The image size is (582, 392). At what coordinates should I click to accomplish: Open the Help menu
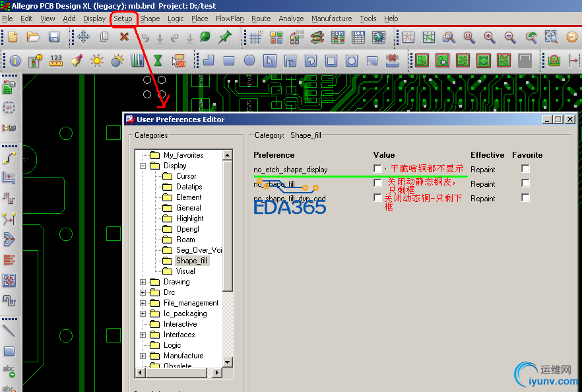point(391,18)
